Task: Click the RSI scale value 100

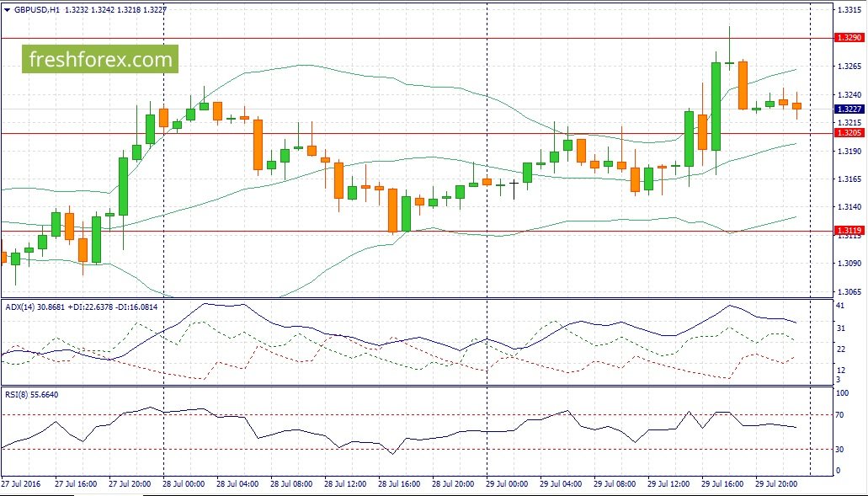Action: pyautogui.click(x=842, y=393)
